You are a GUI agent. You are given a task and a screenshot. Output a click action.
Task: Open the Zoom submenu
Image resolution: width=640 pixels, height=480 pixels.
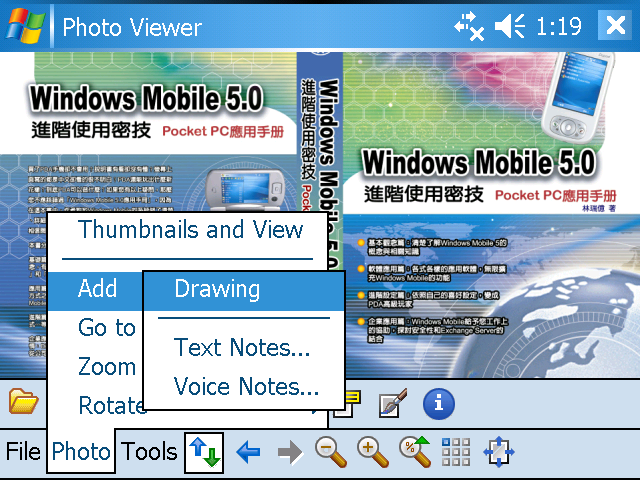coord(96,367)
